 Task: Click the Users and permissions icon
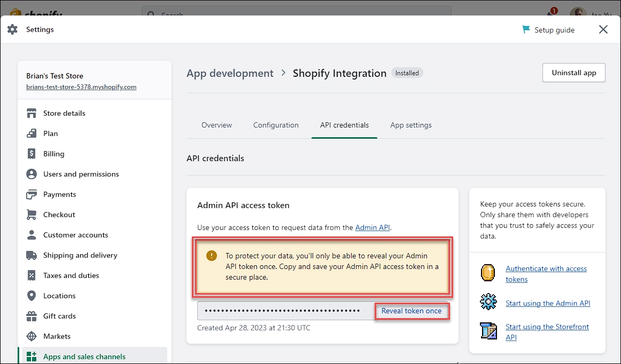point(32,174)
